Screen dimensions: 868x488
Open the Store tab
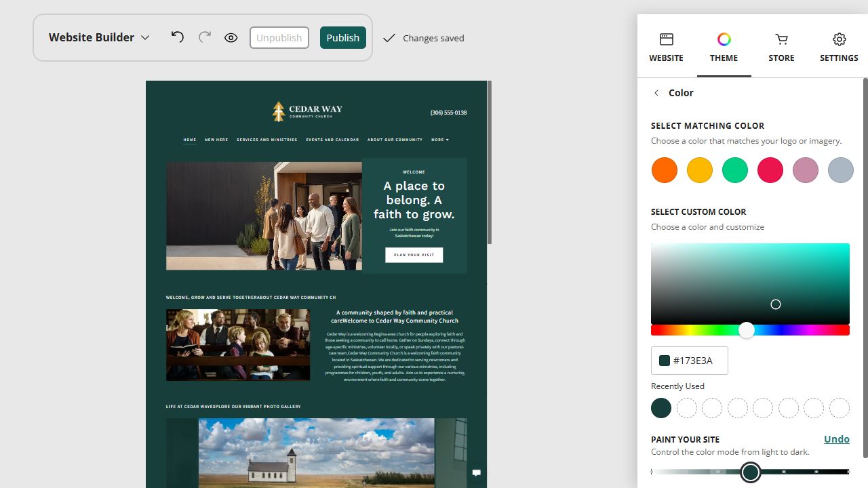point(781,47)
